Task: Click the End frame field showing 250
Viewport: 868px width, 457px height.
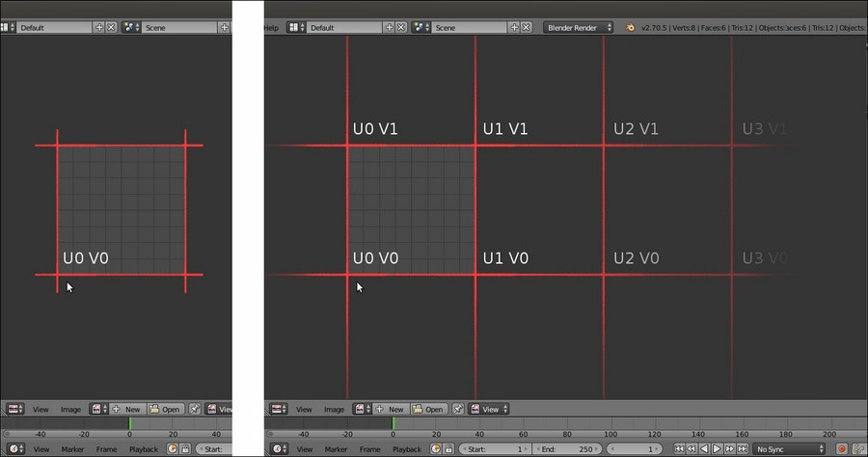Action: [x=566, y=448]
